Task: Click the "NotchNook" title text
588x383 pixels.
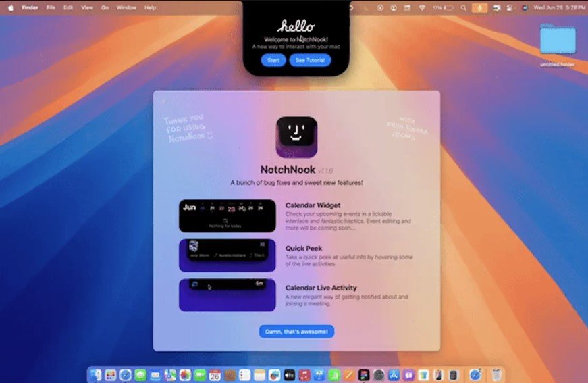Action: [x=288, y=170]
